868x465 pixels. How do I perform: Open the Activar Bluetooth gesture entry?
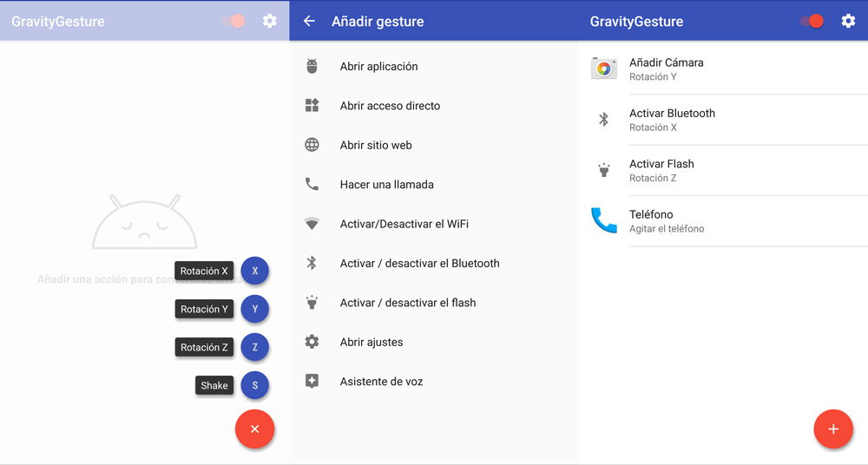[672, 120]
